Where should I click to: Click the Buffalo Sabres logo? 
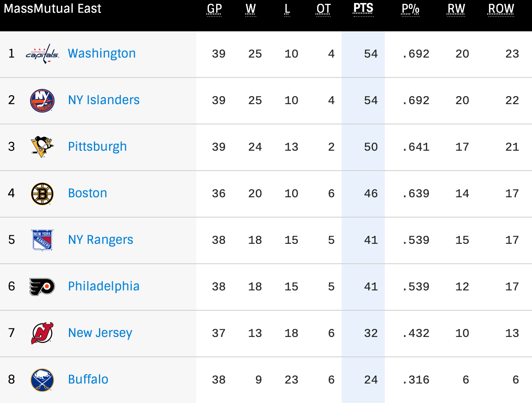click(42, 380)
